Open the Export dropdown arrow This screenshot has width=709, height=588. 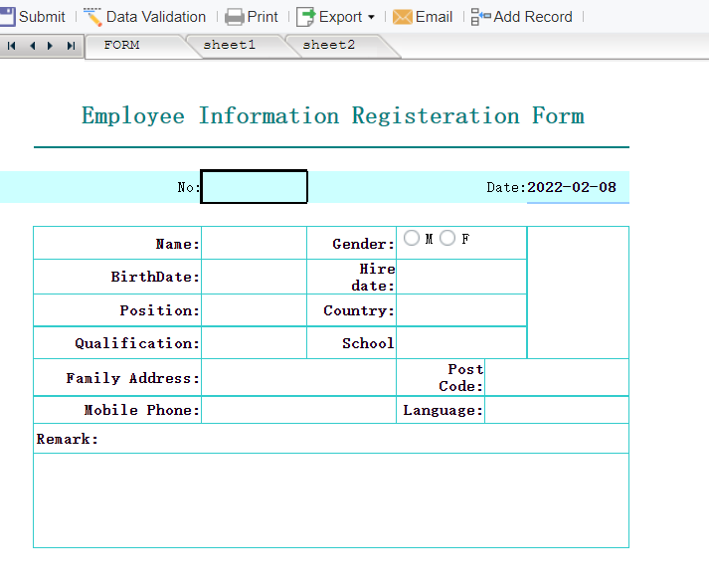[x=371, y=17]
